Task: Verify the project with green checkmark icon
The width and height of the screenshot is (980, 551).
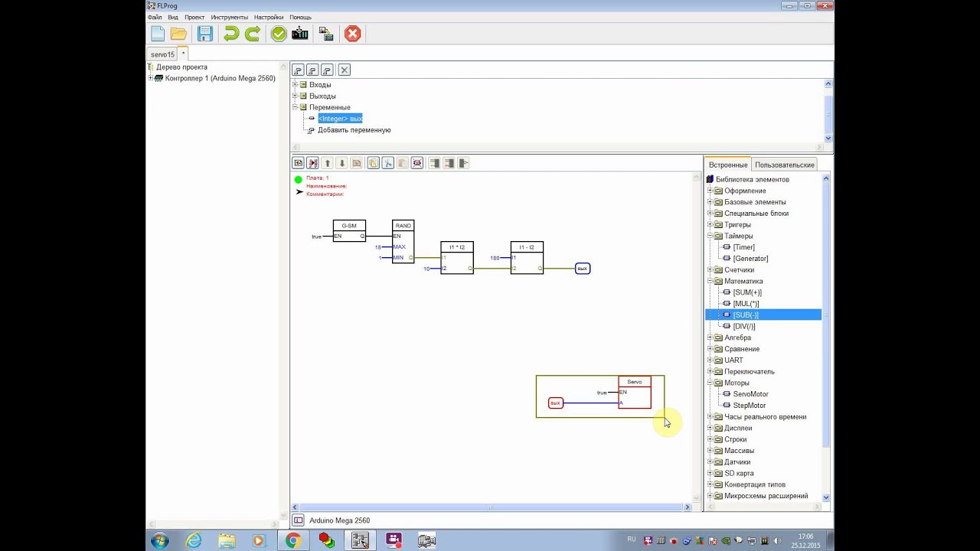Action: pos(279,34)
